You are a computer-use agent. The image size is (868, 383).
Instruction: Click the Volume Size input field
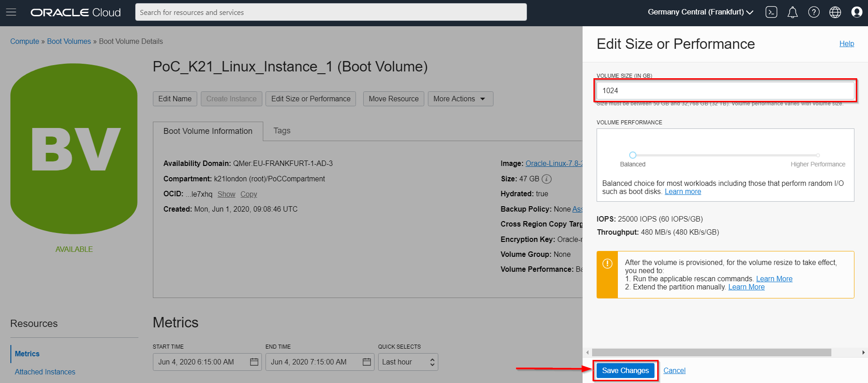point(725,90)
